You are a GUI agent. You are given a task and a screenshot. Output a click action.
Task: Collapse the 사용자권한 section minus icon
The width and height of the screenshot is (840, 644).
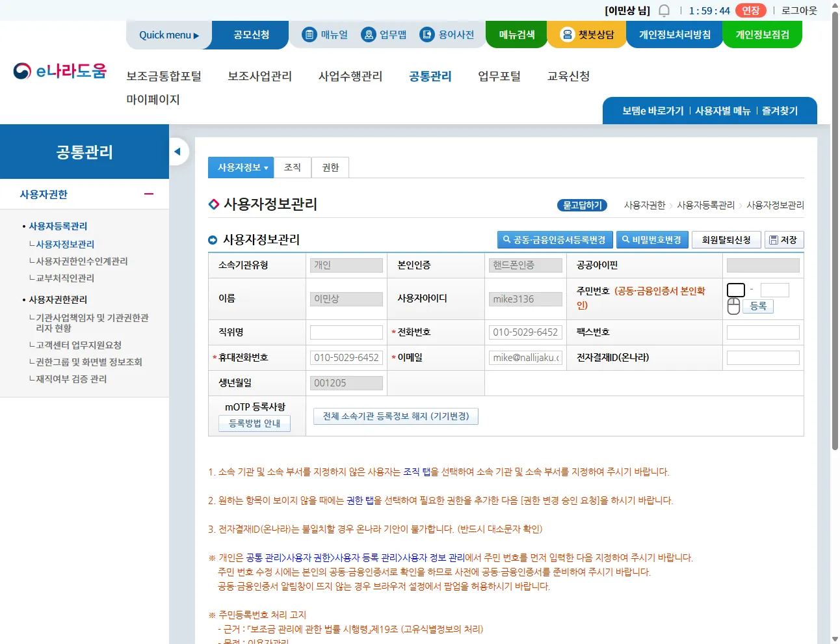149,194
